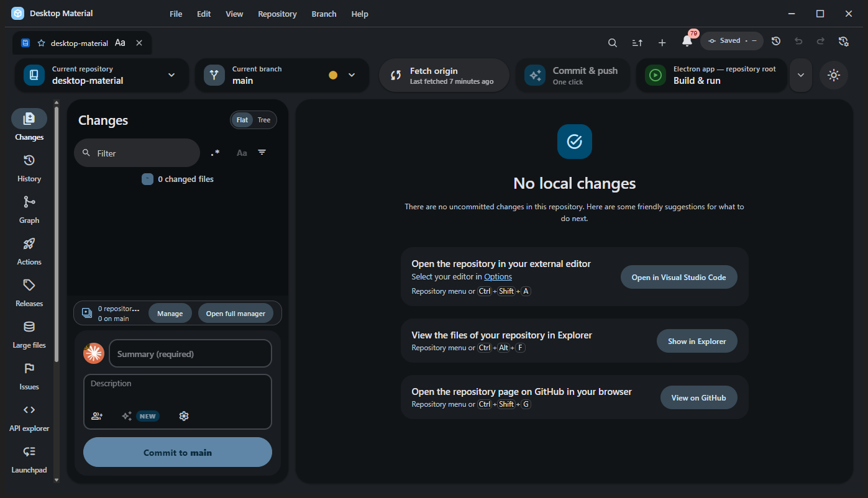The width and height of the screenshot is (868, 498).
Task: Click the View on GitHub button
Action: tap(698, 397)
